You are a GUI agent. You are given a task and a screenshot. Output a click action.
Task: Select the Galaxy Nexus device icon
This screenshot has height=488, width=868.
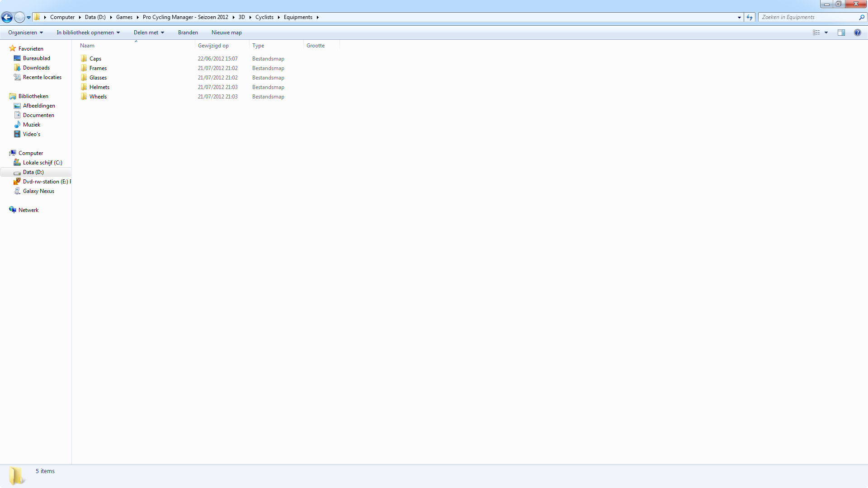(17, 191)
